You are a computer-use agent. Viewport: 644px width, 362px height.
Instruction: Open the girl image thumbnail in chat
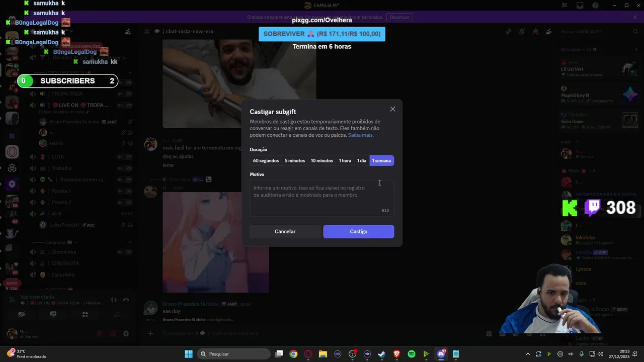point(215,242)
